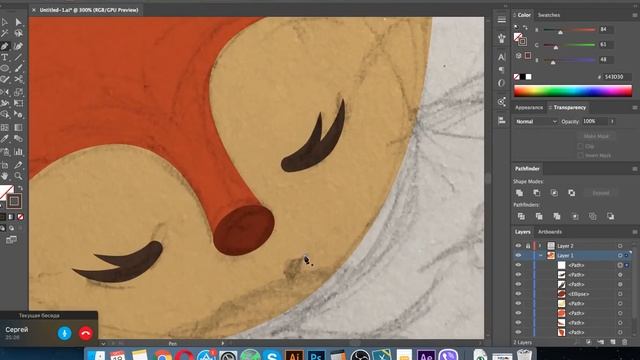Click the Minus Back pathfinder icon
The image size is (640, 360).
pyautogui.click(x=610, y=216)
